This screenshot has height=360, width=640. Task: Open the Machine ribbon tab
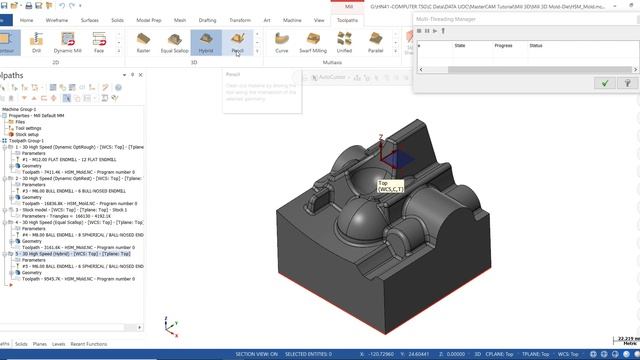[x=292, y=20]
